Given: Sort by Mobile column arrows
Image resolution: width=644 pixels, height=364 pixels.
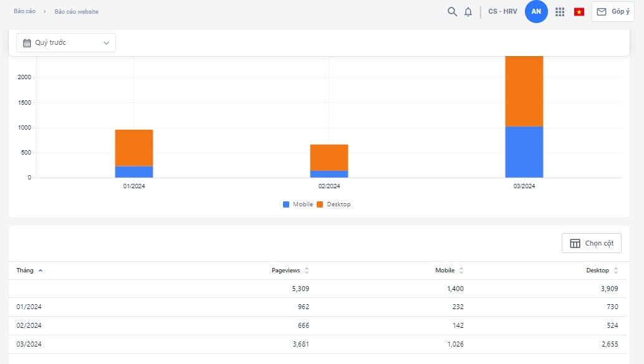Looking at the screenshot, I should (461, 271).
